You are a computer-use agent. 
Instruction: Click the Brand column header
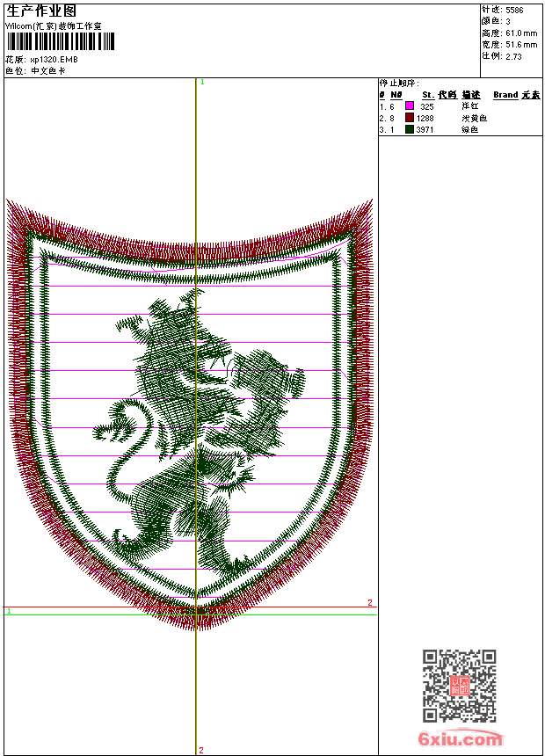pyautogui.click(x=505, y=95)
